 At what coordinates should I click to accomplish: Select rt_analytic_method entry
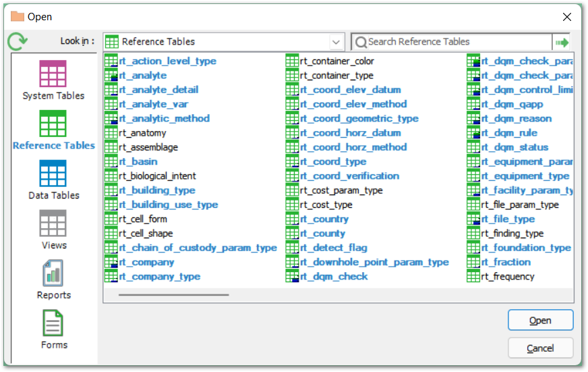165,118
